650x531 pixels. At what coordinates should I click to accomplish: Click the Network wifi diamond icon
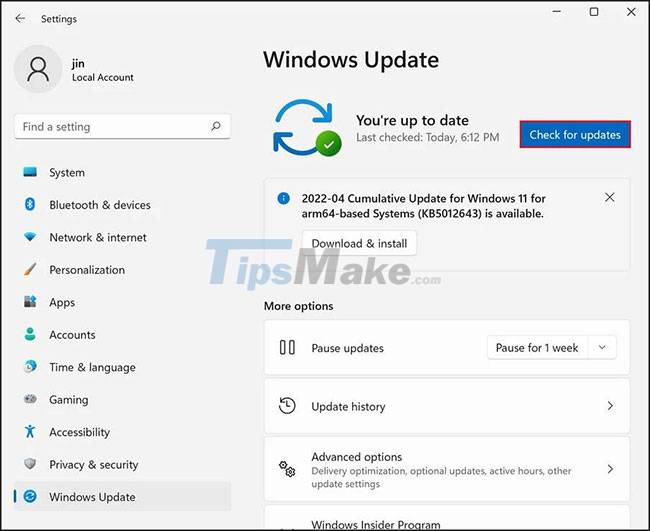tap(30, 237)
